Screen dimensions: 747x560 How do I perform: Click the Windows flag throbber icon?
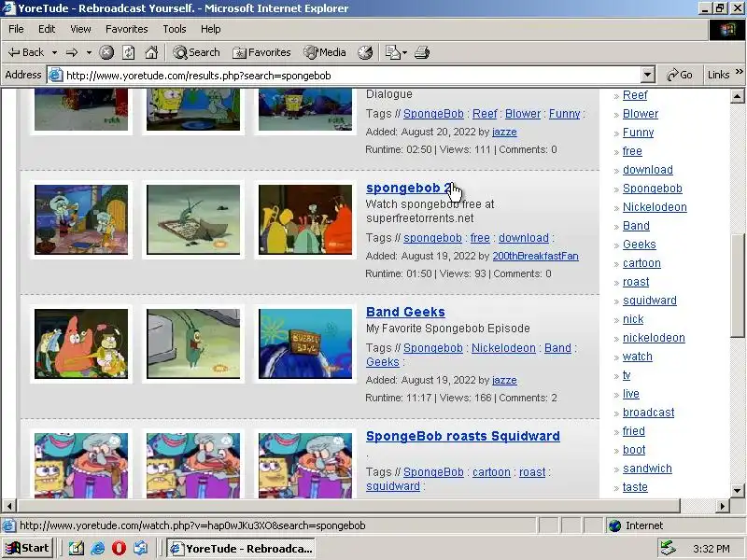click(x=727, y=30)
